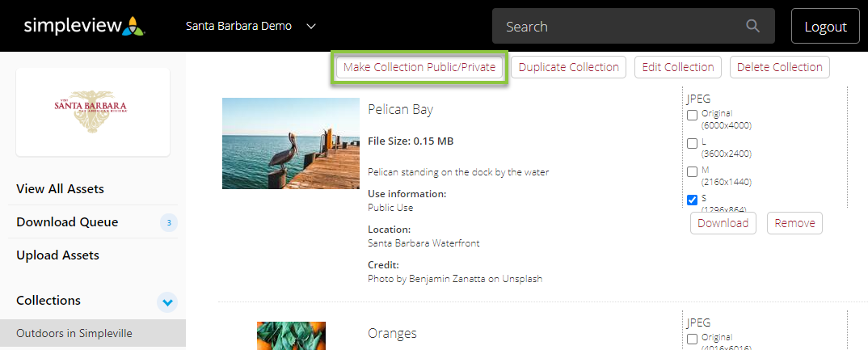Click the Collections heading

point(48,300)
